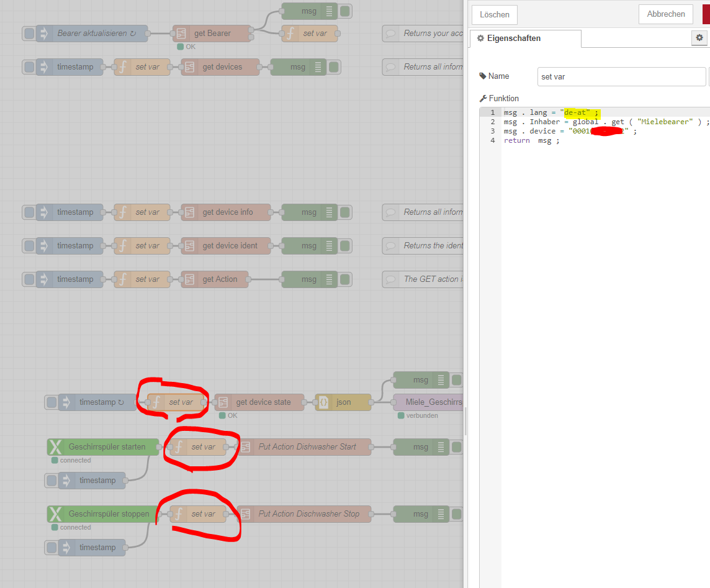Click the comment icon on 'Returns the ident' node
This screenshot has height=588, width=710.
coord(390,246)
